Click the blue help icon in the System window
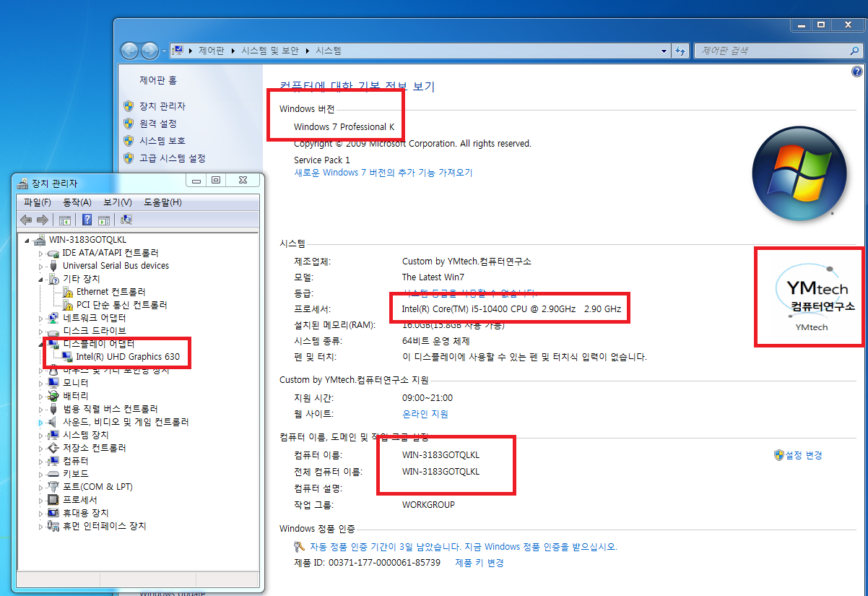The width and height of the screenshot is (868, 596). tap(856, 72)
